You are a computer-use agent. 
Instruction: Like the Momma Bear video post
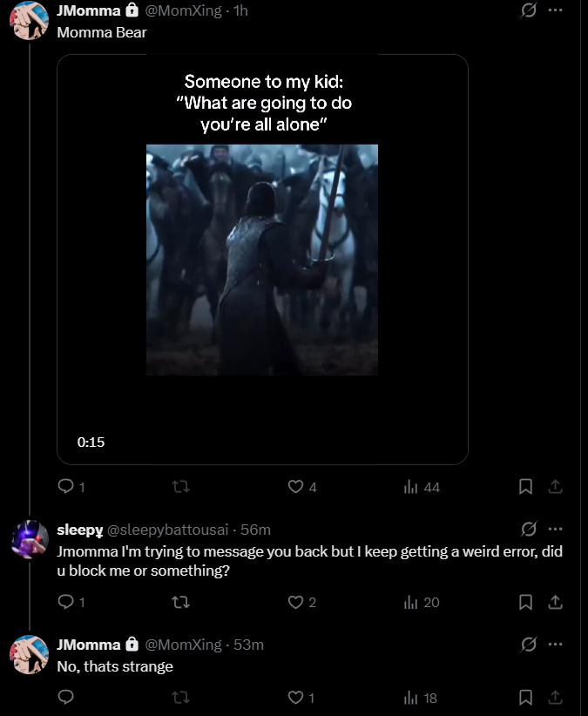(x=294, y=488)
